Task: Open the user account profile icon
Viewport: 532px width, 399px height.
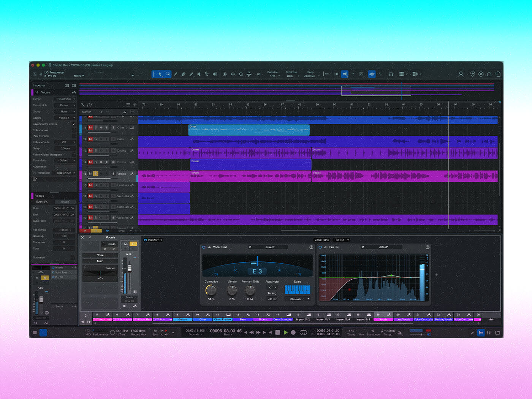Action: pos(461,74)
